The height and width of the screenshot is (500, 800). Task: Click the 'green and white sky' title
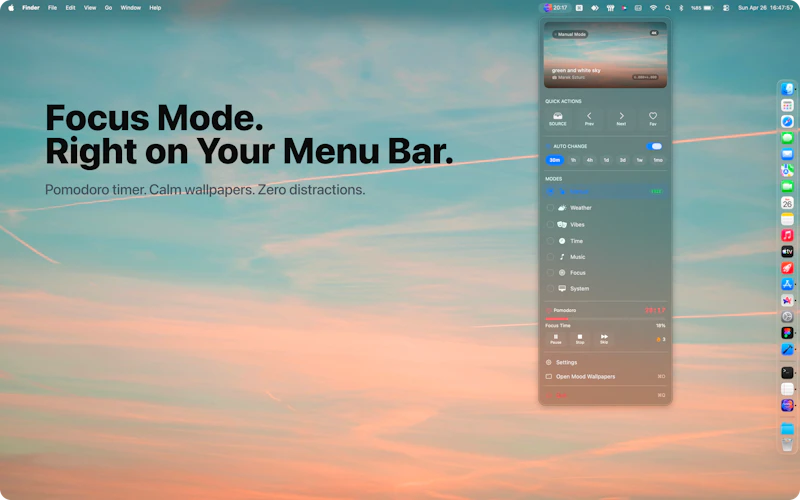pyautogui.click(x=576, y=70)
